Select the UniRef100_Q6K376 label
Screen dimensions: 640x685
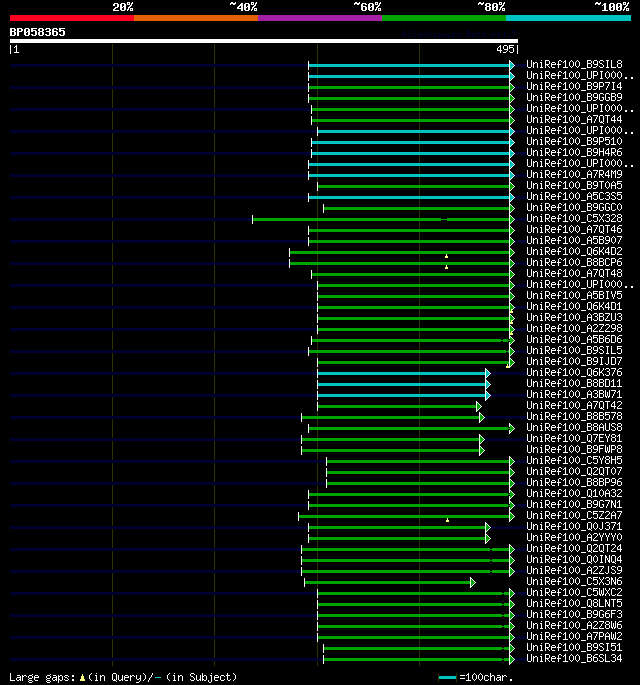point(574,373)
